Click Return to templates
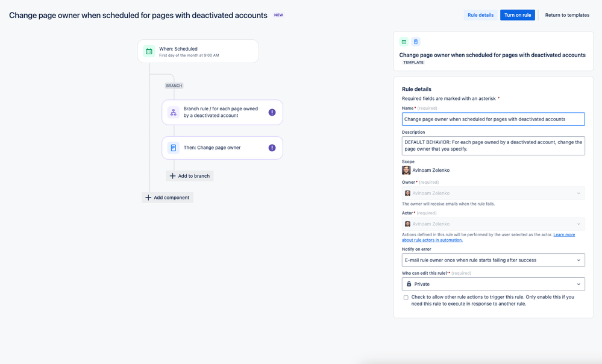 (x=567, y=15)
